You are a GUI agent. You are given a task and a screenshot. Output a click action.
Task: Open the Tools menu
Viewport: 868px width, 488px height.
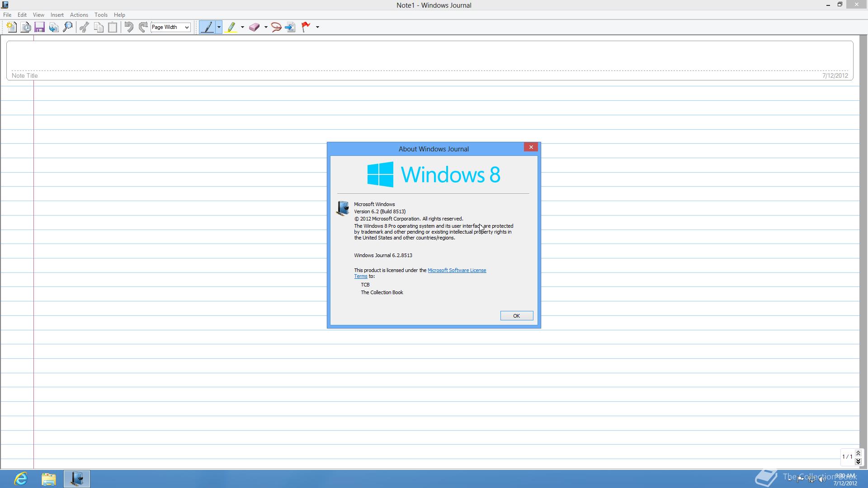(101, 15)
